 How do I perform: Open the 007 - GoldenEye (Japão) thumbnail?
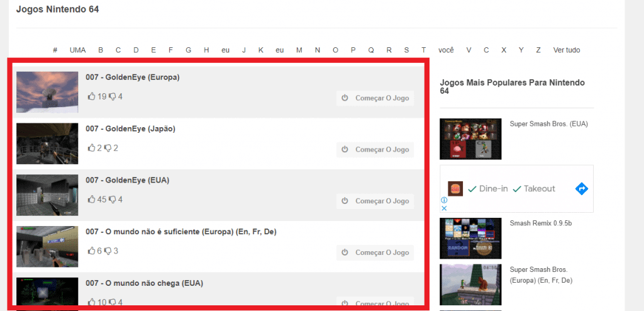coord(47,144)
